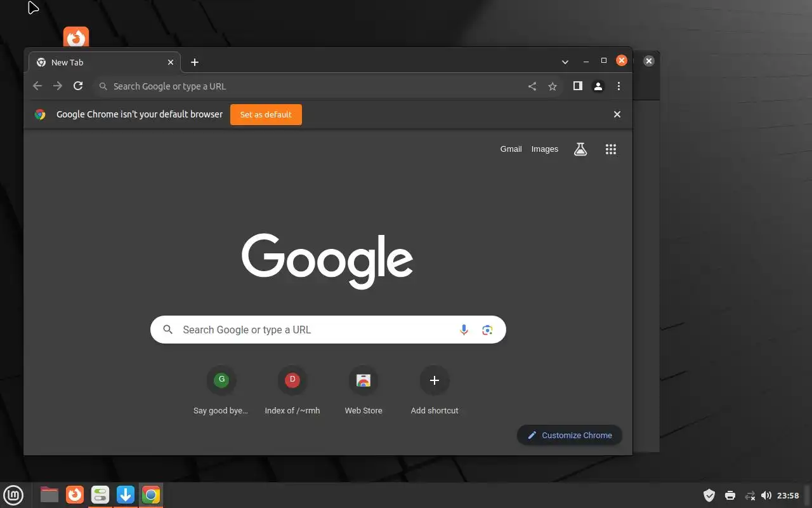
Task: Click the Google logo
Action: pos(328,261)
